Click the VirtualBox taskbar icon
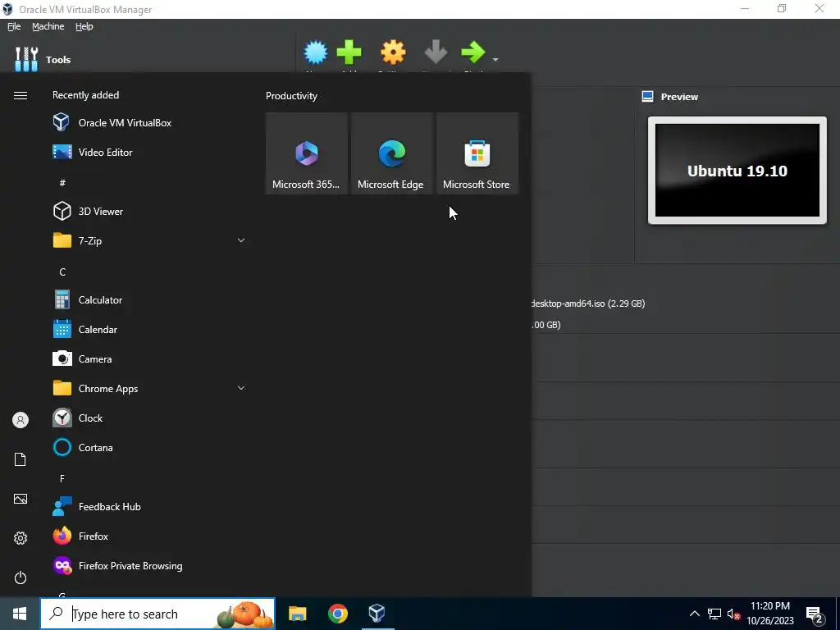 point(377,614)
